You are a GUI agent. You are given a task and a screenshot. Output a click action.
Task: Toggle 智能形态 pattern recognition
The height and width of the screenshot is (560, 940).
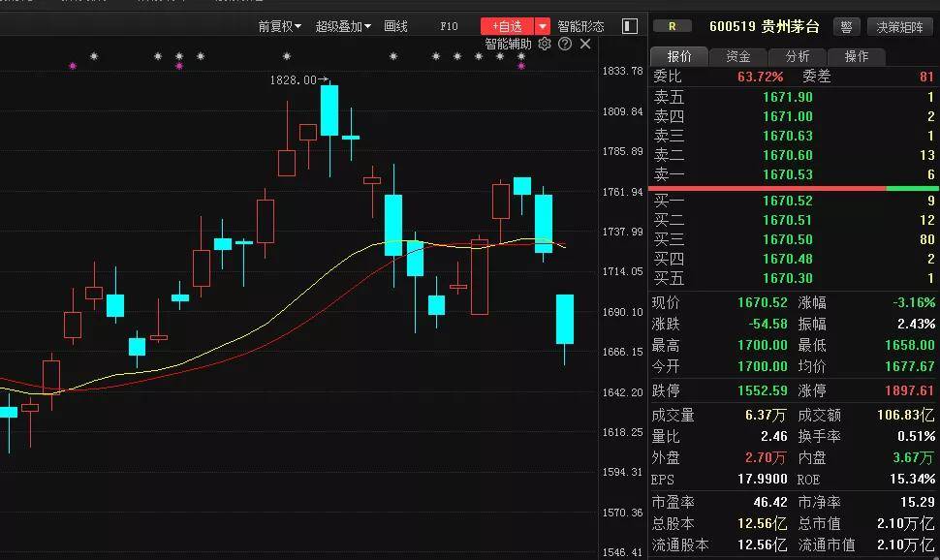[x=580, y=26]
